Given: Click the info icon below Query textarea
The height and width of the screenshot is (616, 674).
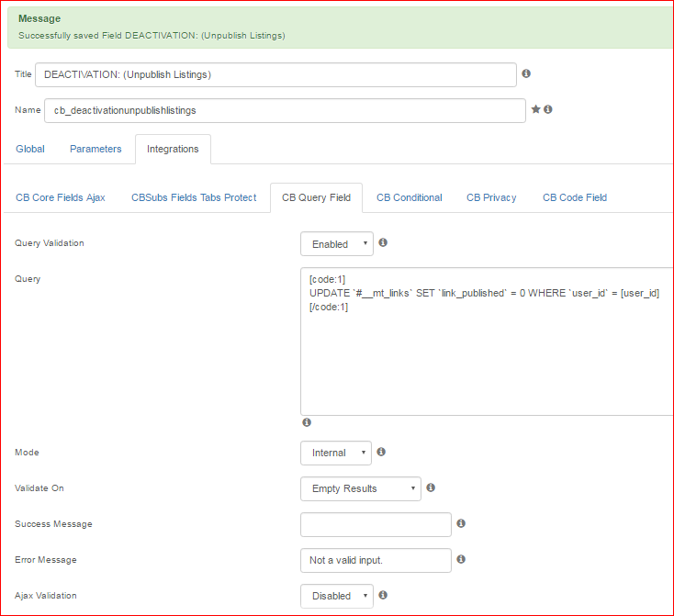Looking at the screenshot, I should (x=307, y=422).
